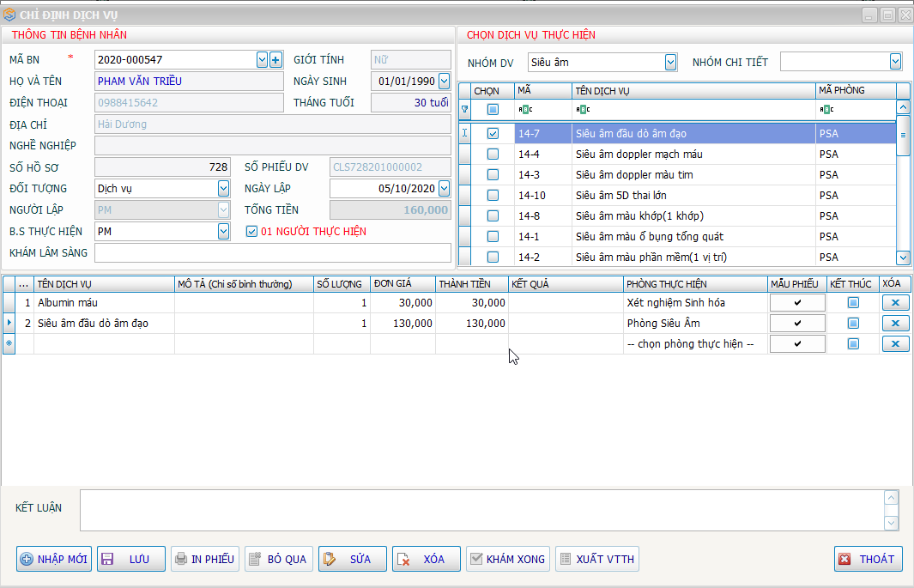Click the new-row asterisk indicator

[x=9, y=344]
